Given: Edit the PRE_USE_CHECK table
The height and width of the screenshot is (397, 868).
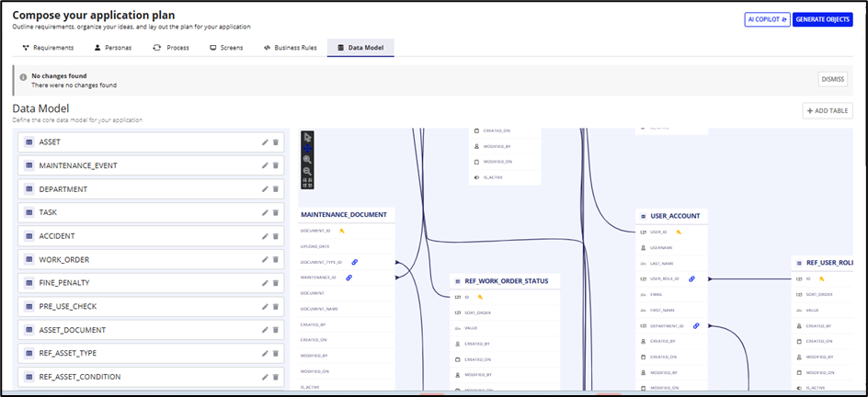Looking at the screenshot, I should [x=265, y=306].
